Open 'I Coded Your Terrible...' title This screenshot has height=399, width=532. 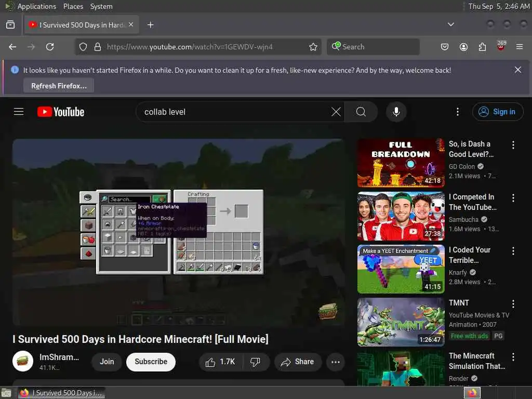[x=470, y=255]
